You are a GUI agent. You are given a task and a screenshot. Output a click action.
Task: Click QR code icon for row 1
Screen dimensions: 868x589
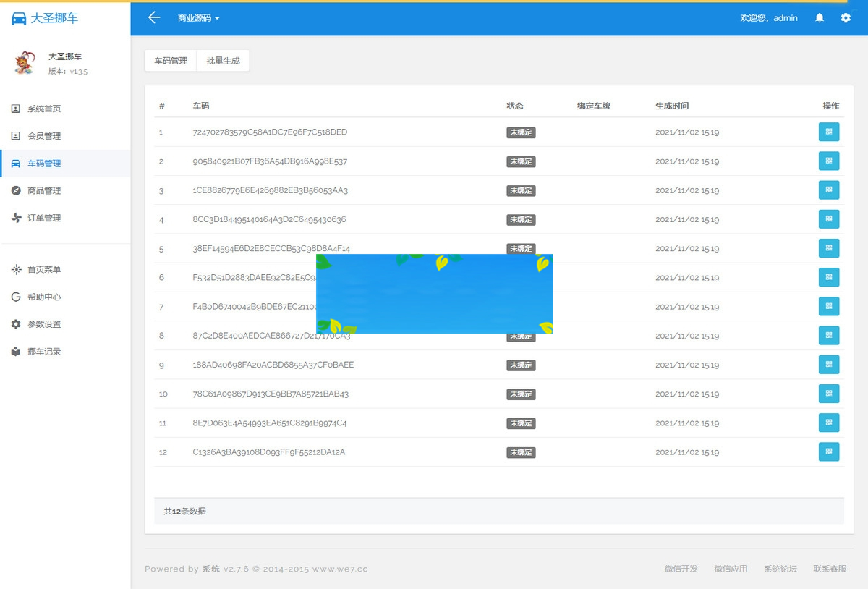828,132
